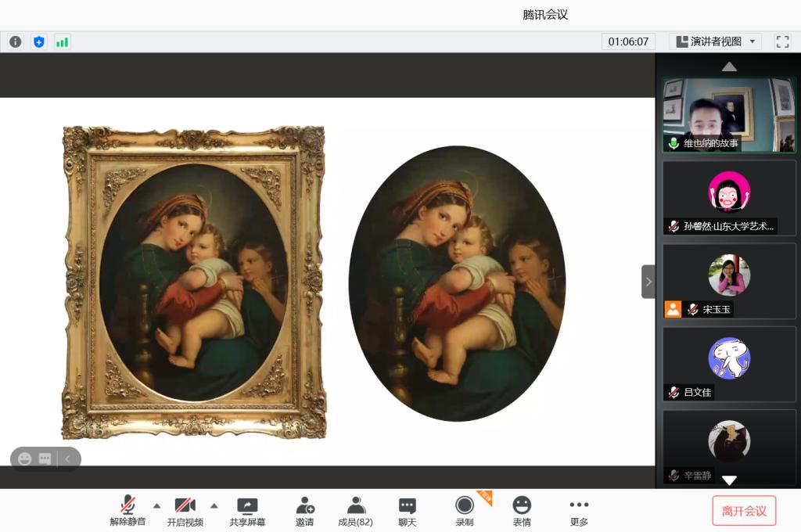Leave the meeting with 离开会议
Image resolution: width=801 pixels, height=532 pixels.
pos(744,511)
